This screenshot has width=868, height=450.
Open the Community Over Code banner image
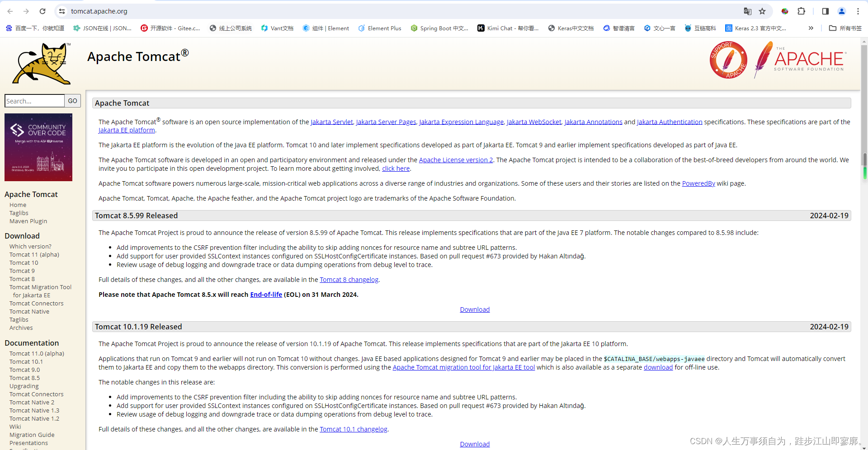[x=38, y=147]
